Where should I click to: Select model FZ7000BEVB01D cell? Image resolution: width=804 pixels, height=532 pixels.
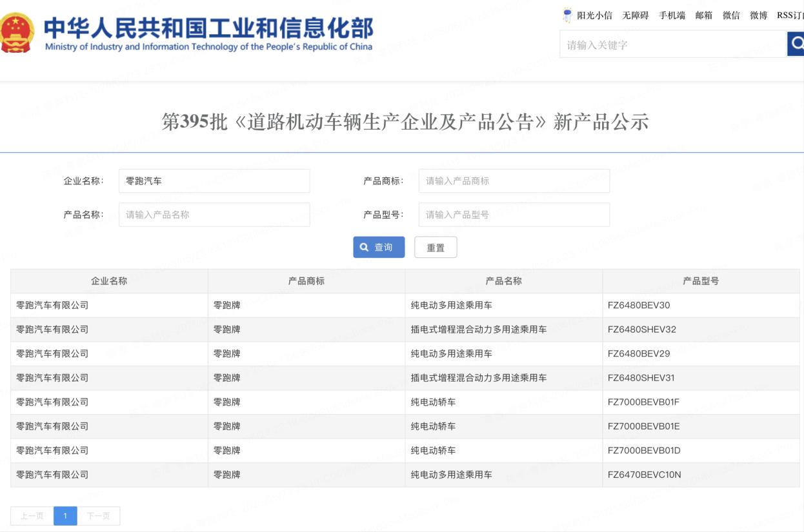pos(701,450)
